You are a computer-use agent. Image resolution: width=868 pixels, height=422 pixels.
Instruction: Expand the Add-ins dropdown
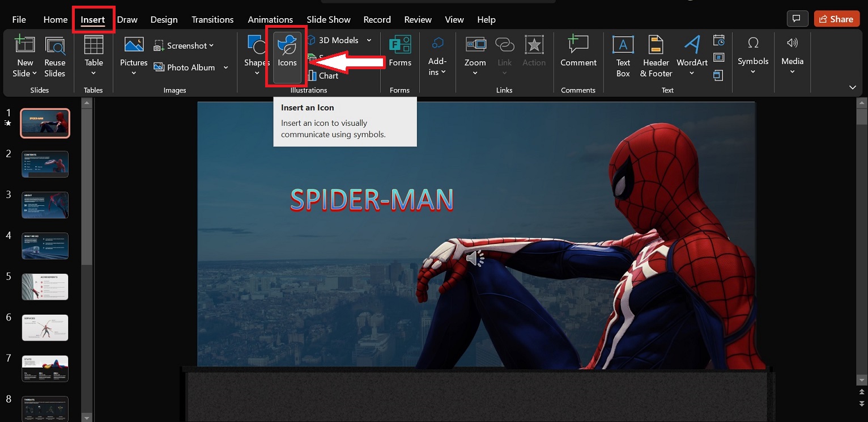coord(443,72)
